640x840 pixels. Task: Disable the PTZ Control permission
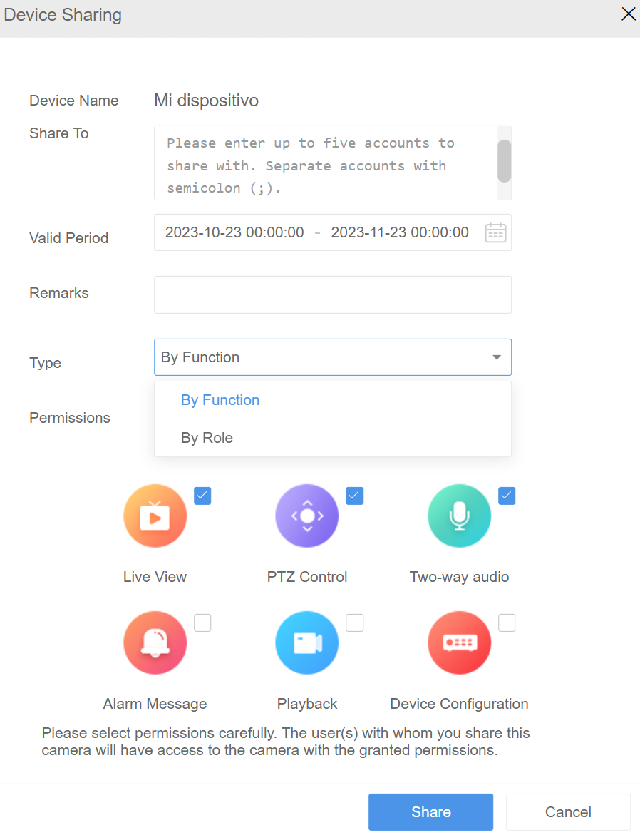click(x=354, y=496)
